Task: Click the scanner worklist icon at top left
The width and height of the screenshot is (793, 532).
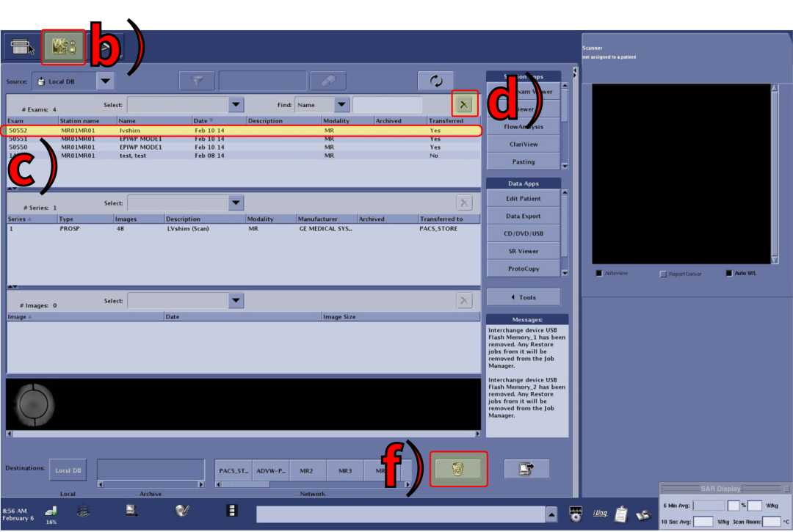Action: 21,48
